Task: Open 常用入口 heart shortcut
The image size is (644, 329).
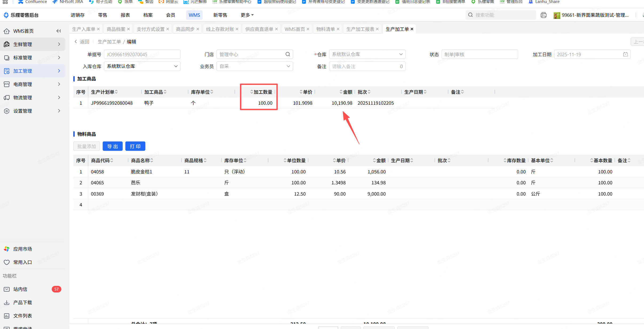Action: coord(22,262)
